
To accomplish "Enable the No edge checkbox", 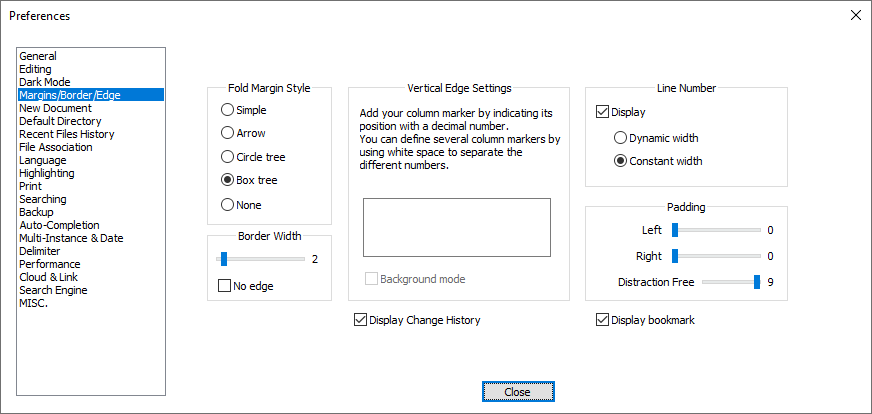I will [225, 286].
